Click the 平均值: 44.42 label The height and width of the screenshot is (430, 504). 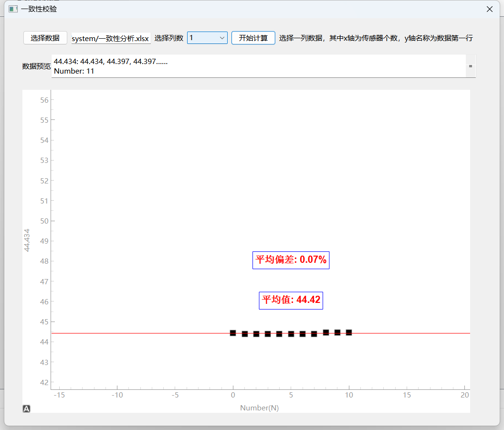(x=291, y=301)
